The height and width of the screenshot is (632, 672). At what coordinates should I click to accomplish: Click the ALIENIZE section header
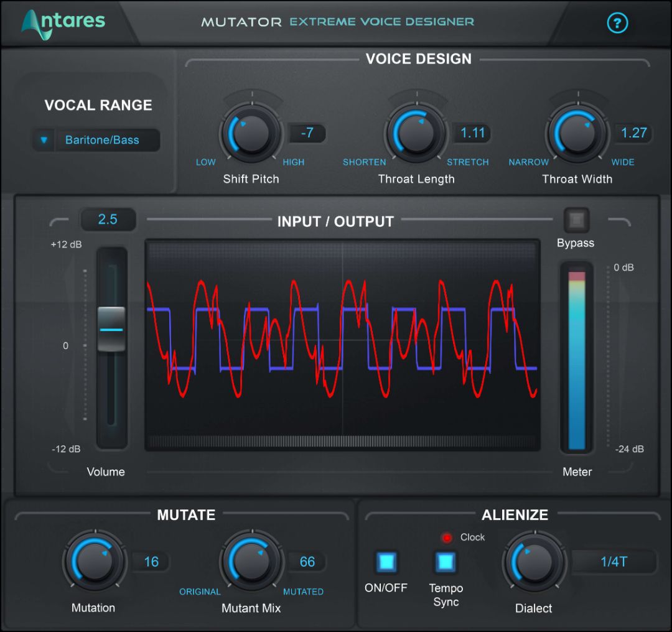(x=515, y=515)
